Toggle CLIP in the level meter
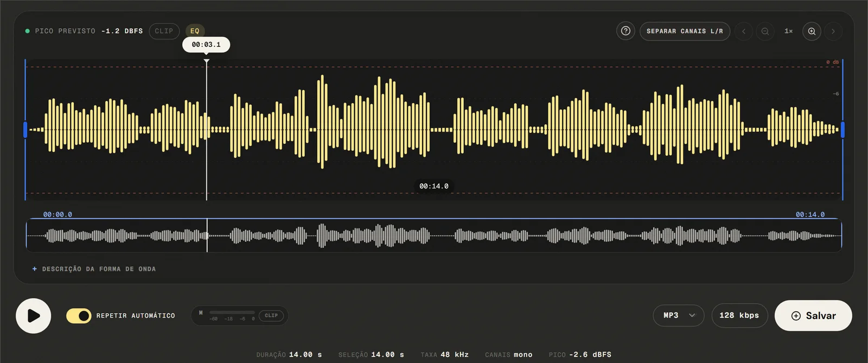868x363 pixels. [271, 315]
